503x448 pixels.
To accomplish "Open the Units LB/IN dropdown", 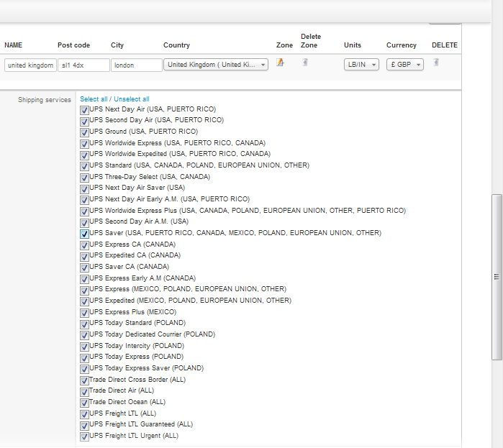I will click(361, 65).
